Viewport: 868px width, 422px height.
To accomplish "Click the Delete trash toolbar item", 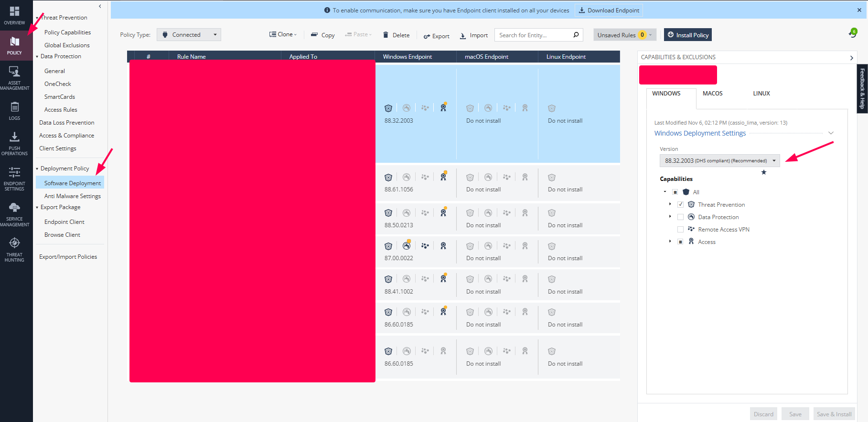I will pos(396,35).
